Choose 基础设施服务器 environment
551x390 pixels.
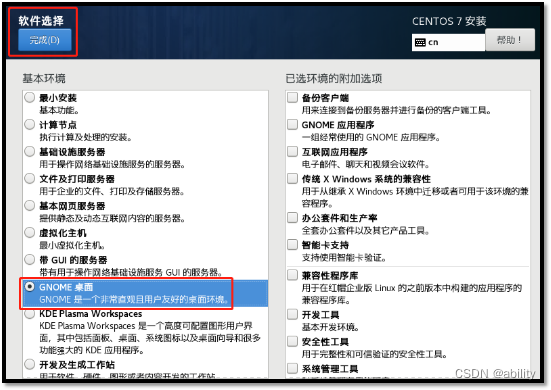point(30,151)
